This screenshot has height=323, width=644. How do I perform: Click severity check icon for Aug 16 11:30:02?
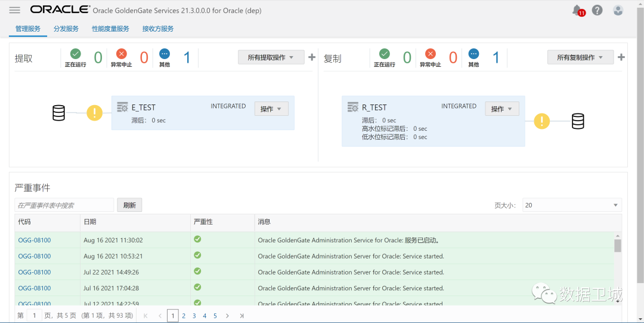tap(197, 239)
